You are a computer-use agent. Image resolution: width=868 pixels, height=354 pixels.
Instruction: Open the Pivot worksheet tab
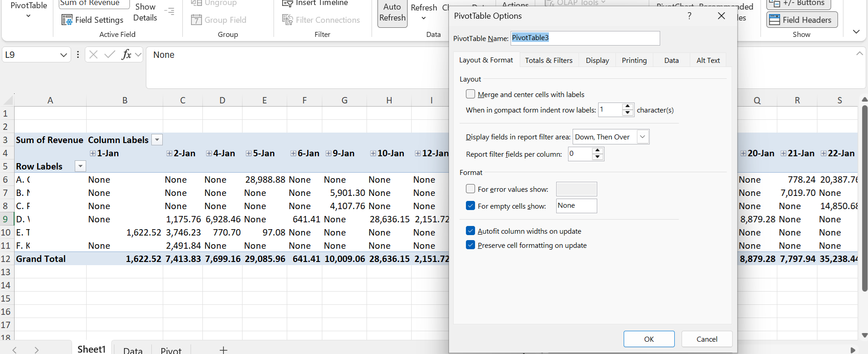(x=171, y=349)
